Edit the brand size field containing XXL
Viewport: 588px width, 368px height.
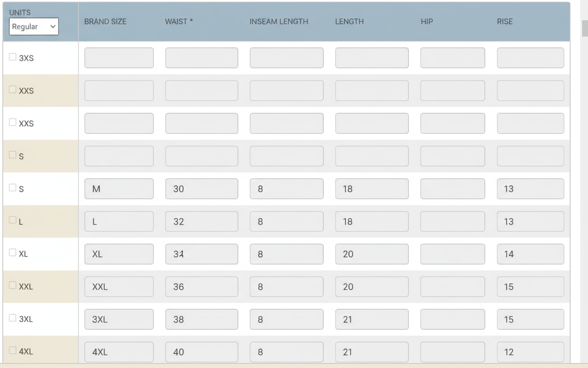[x=119, y=287]
